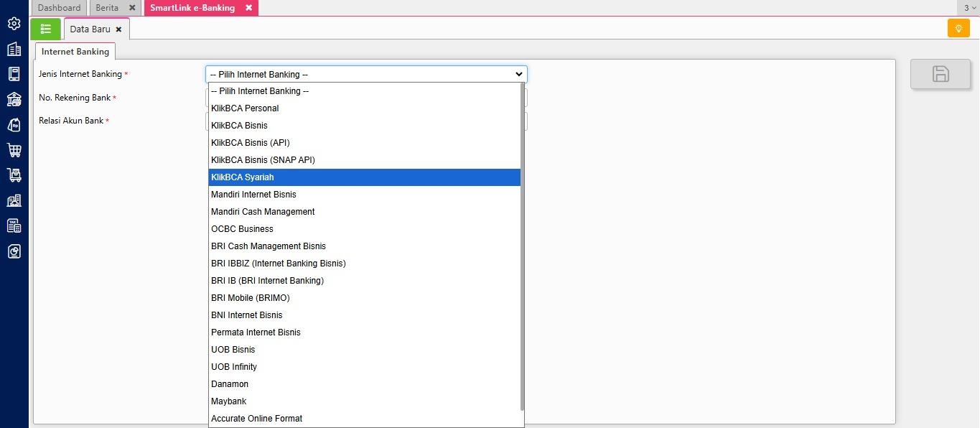980x428 pixels.
Task: Close the SmartLink e-Banking tab
Action: click(x=248, y=8)
